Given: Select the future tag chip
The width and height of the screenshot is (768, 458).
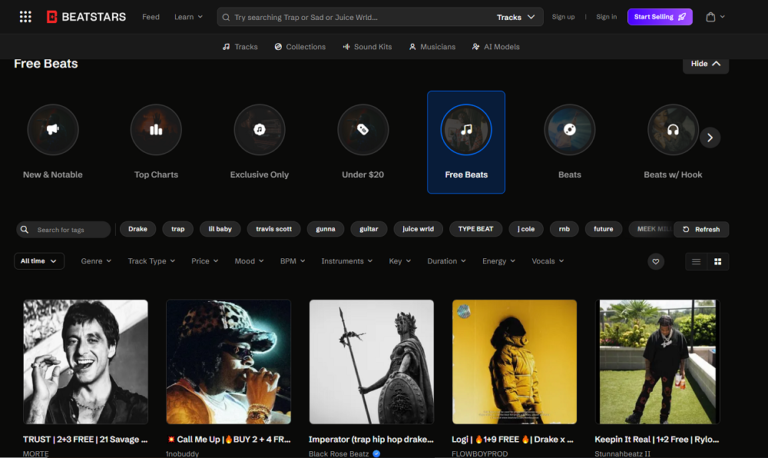Looking at the screenshot, I should coord(603,229).
